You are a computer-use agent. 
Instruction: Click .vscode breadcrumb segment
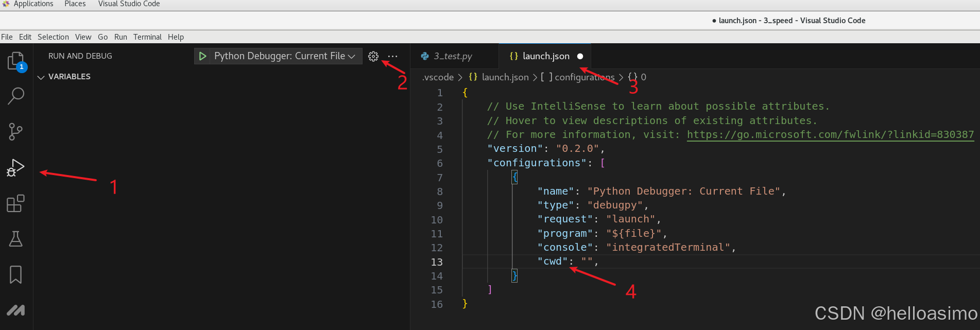[438, 77]
